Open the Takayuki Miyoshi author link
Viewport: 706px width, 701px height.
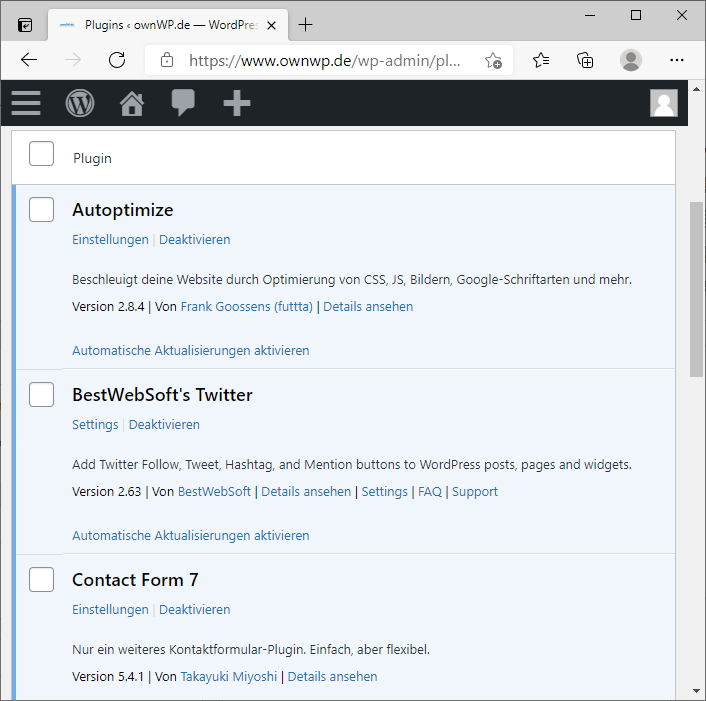coord(229,677)
